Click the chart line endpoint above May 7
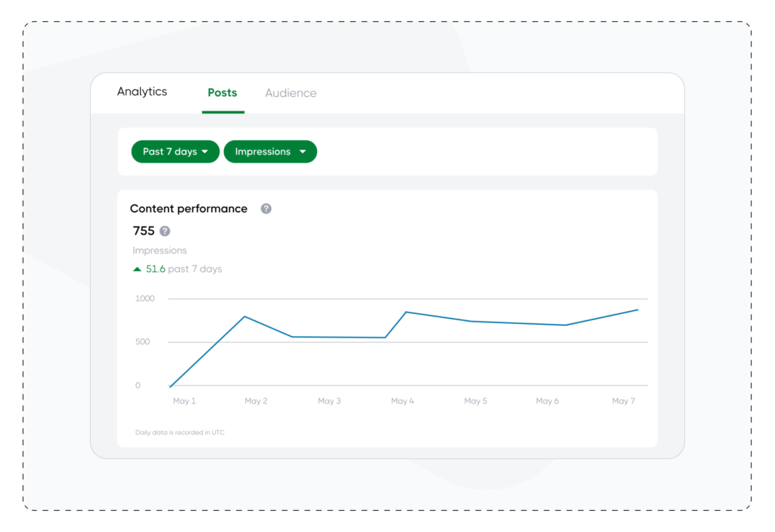Screen dimensions: 775x532 pos(637,310)
